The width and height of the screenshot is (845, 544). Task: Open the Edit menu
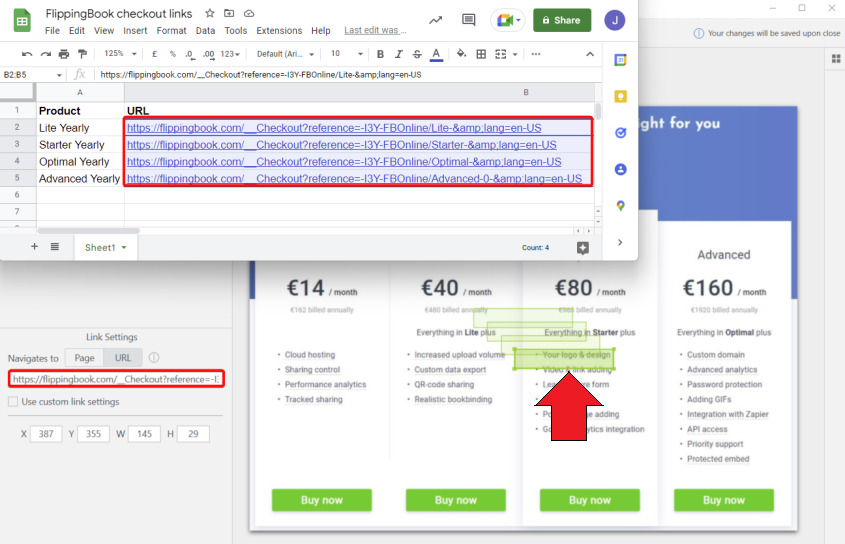(x=77, y=31)
